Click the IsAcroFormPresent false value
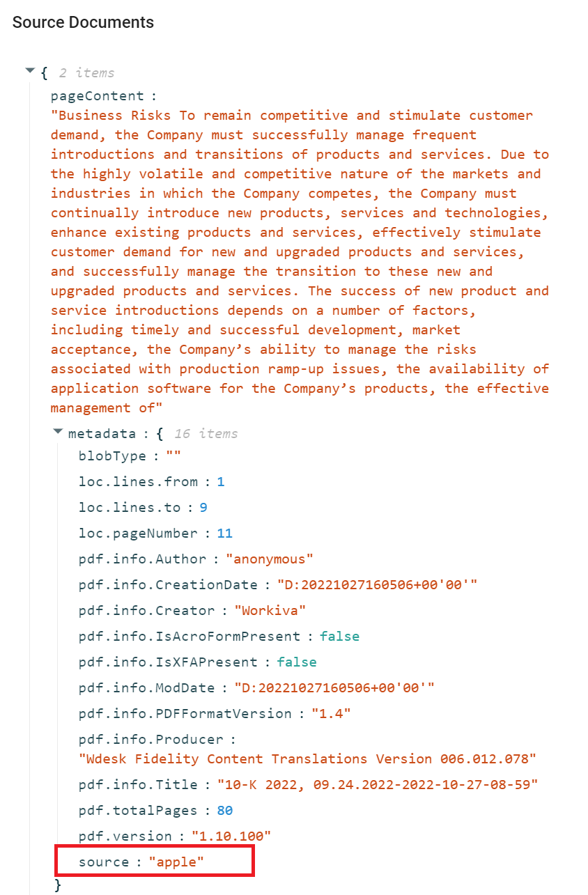 [x=339, y=637]
